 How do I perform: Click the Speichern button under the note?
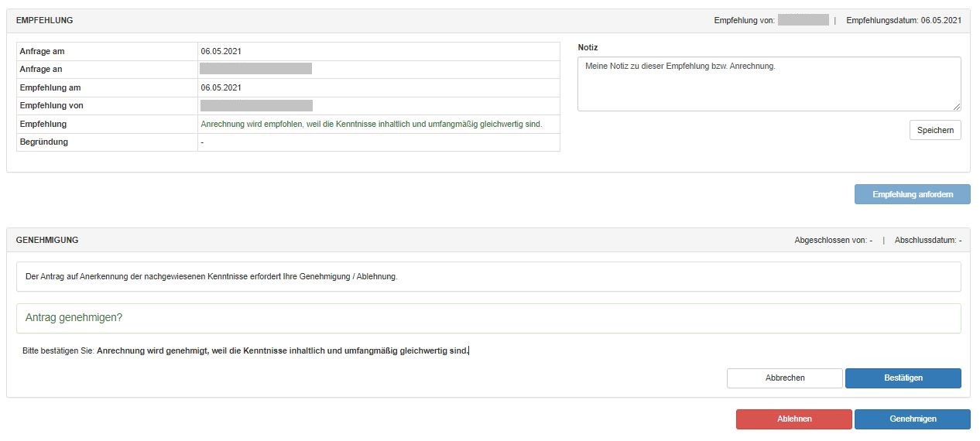(934, 130)
